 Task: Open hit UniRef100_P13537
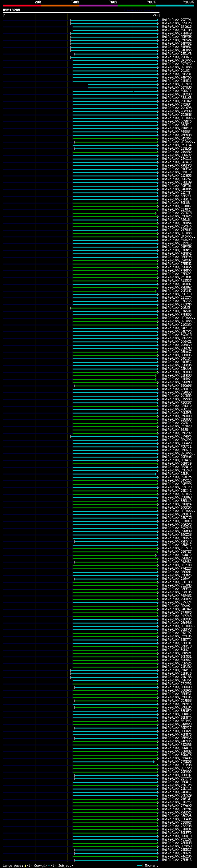point(176,280)
